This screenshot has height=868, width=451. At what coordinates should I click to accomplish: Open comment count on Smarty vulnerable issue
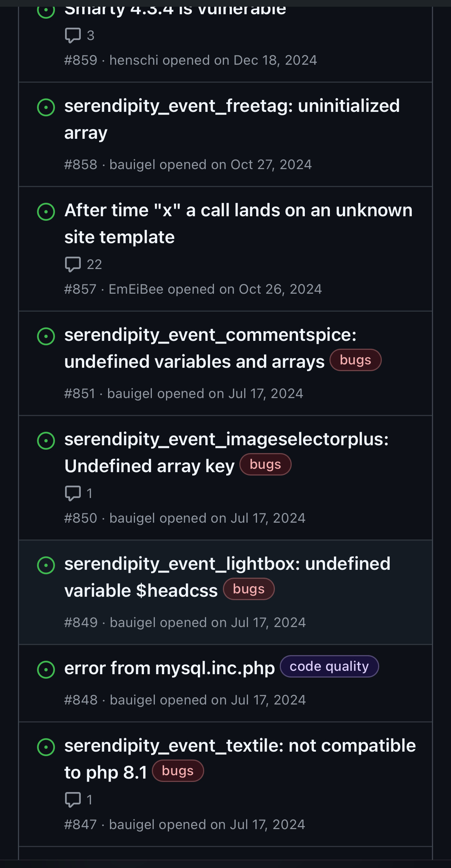point(79,36)
